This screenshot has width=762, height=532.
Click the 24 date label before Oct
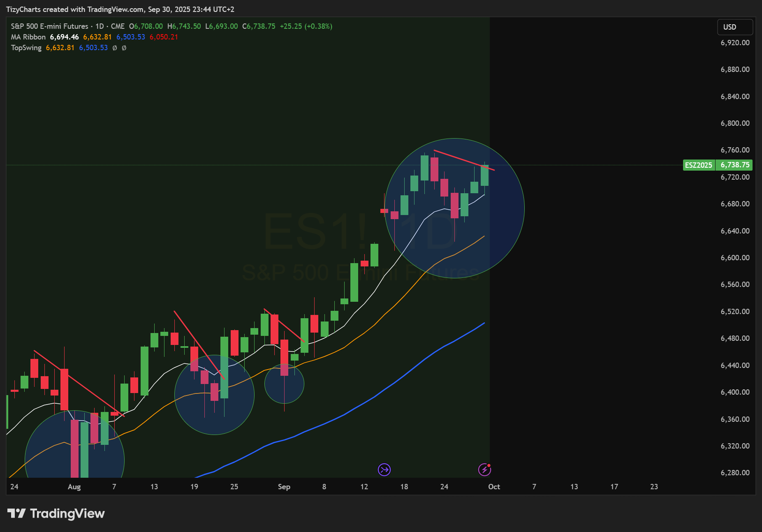point(444,487)
